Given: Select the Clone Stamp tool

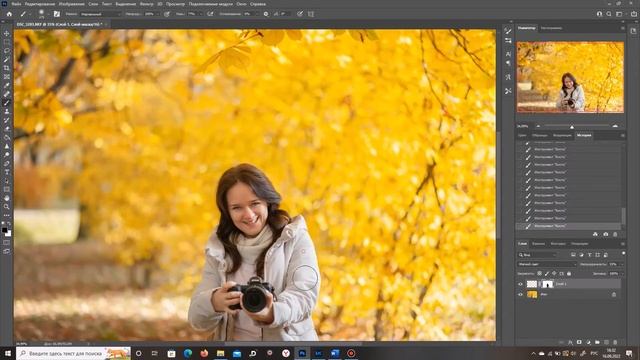Looking at the screenshot, I should [7, 111].
